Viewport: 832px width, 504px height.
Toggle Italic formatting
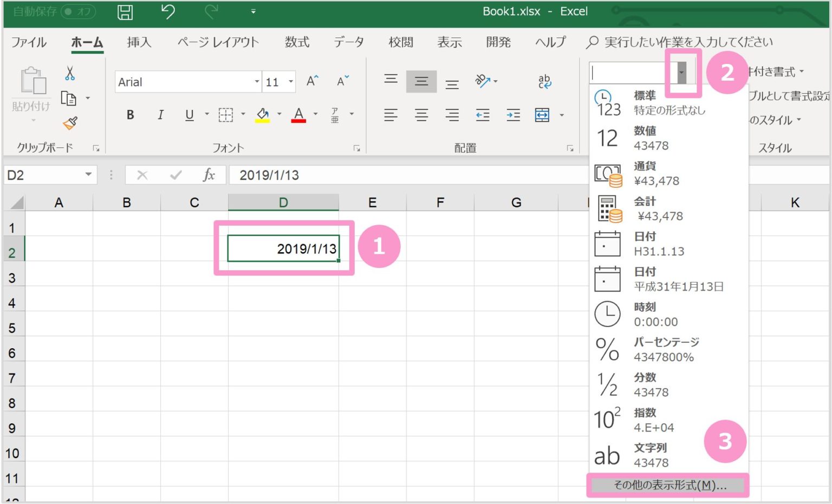tap(160, 115)
